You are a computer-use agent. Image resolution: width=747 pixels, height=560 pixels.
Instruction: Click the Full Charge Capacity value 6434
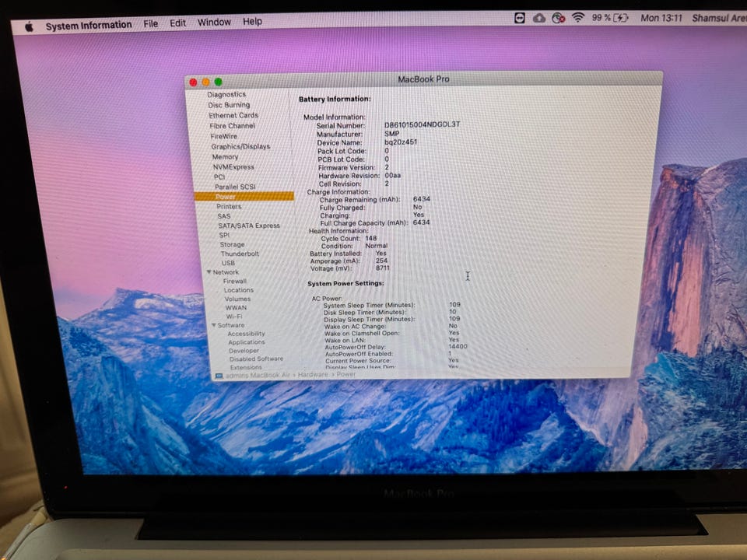(x=421, y=222)
